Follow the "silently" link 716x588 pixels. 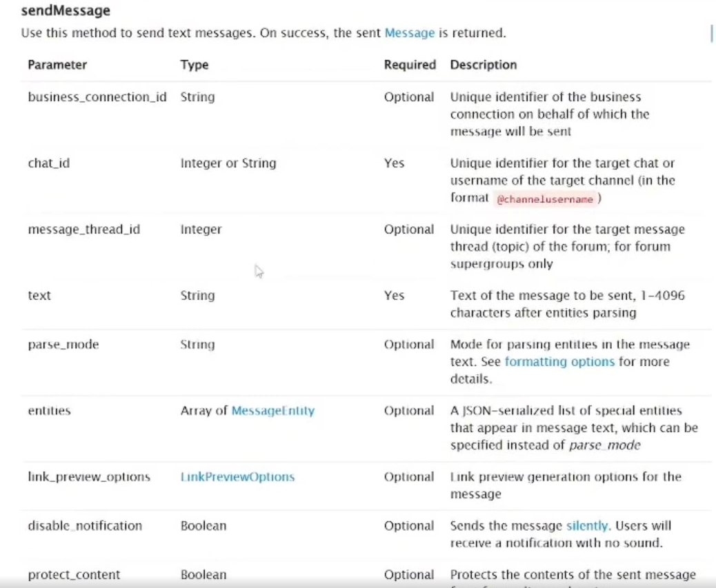click(x=587, y=526)
